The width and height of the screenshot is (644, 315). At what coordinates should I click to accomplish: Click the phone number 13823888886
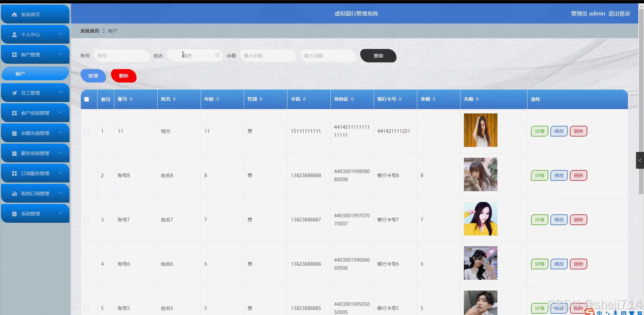tap(306, 264)
